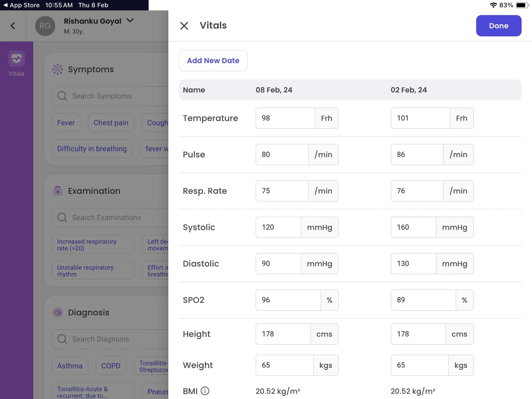This screenshot has height=399, width=532.
Task: Select Fever symptom chip
Action: point(66,123)
